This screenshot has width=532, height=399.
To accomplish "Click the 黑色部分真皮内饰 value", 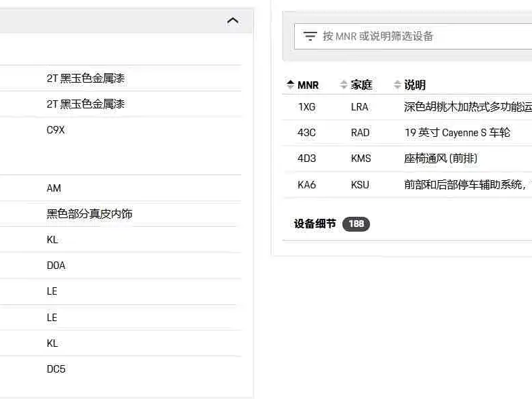I will pyautogui.click(x=89, y=214).
